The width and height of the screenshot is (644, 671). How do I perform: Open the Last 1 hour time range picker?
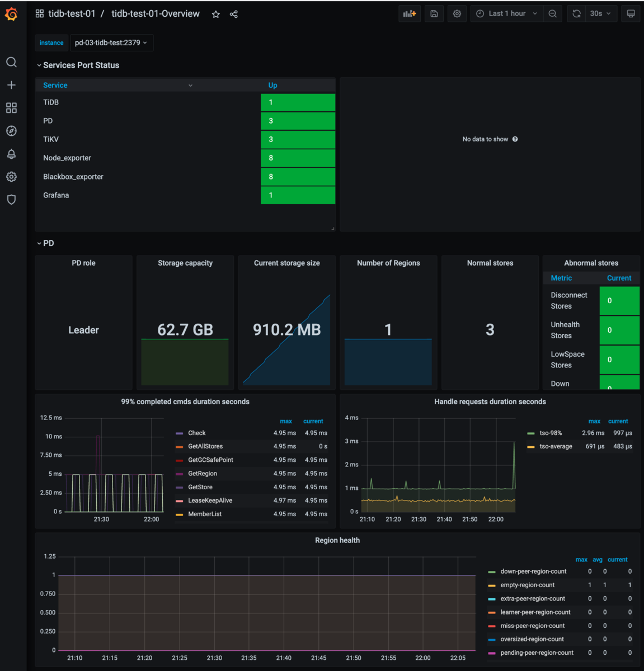point(507,13)
